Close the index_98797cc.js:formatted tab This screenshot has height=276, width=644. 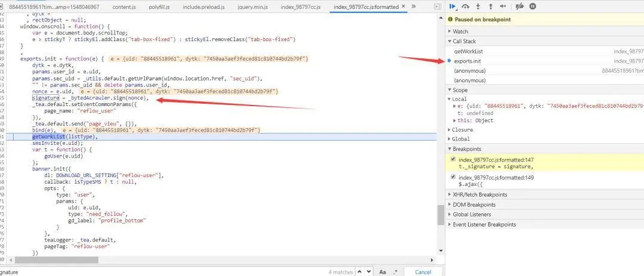pos(403,7)
